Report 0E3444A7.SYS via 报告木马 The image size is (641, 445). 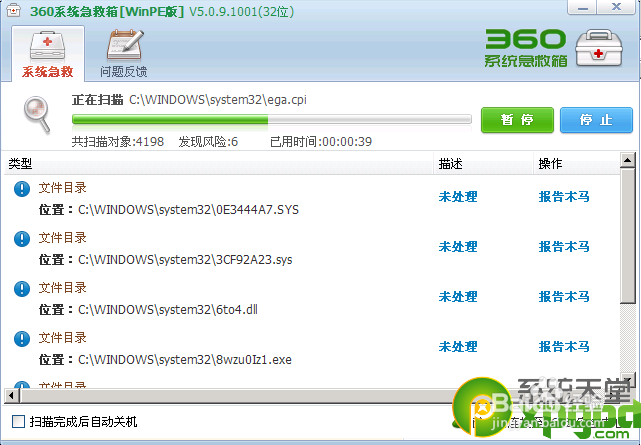tap(564, 197)
